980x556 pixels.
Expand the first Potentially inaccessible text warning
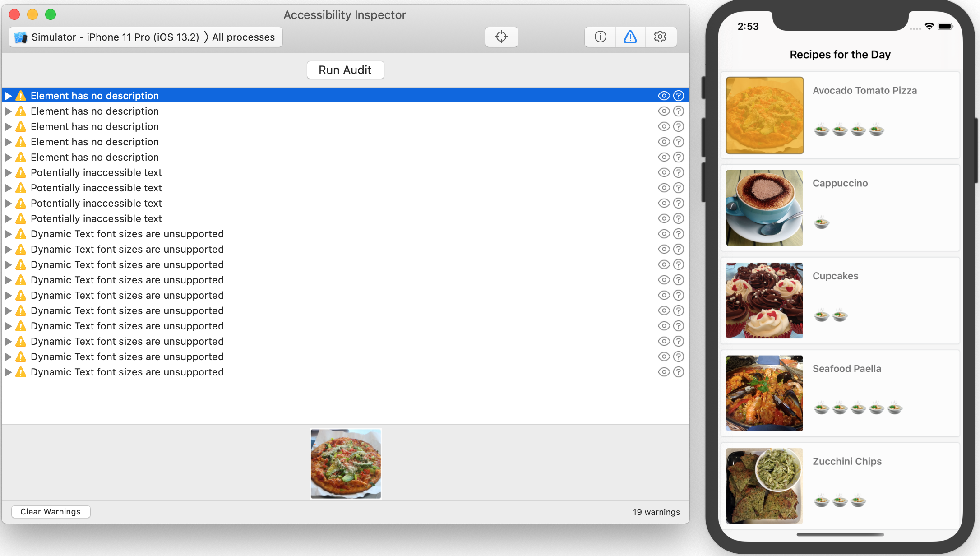[8, 172]
